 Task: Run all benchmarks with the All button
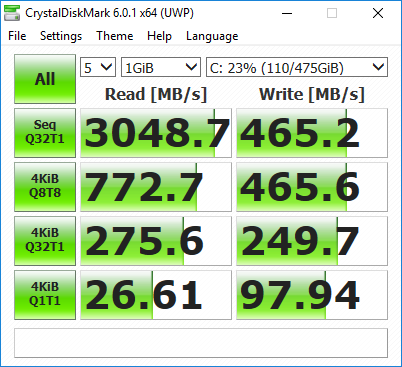pyautogui.click(x=45, y=79)
